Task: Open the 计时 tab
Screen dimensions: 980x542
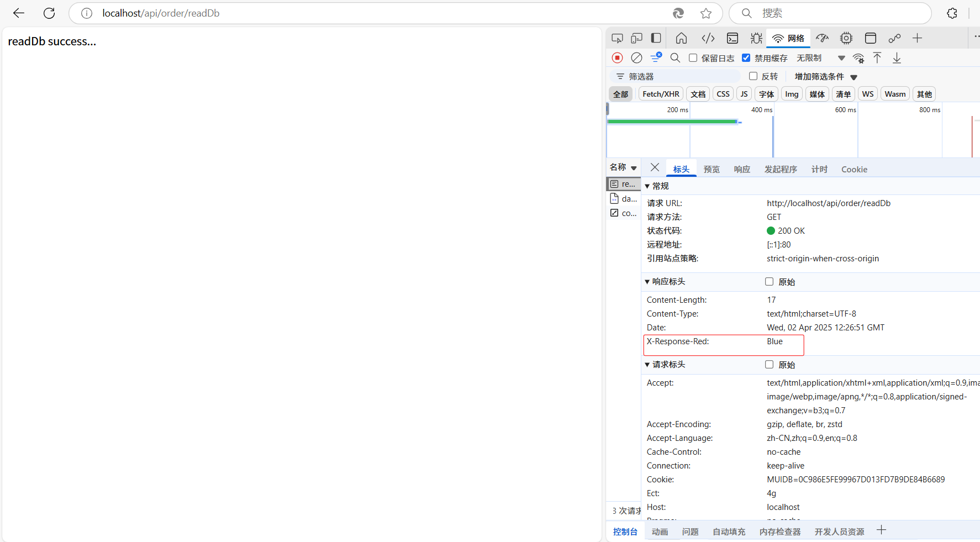Action: click(819, 170)
